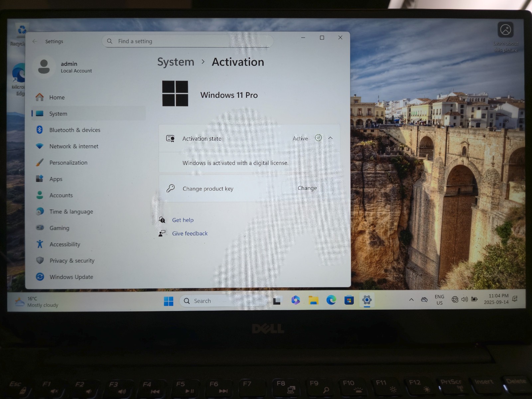Open Task View from the taskbar
532x399 pixels.
[277, 301]
